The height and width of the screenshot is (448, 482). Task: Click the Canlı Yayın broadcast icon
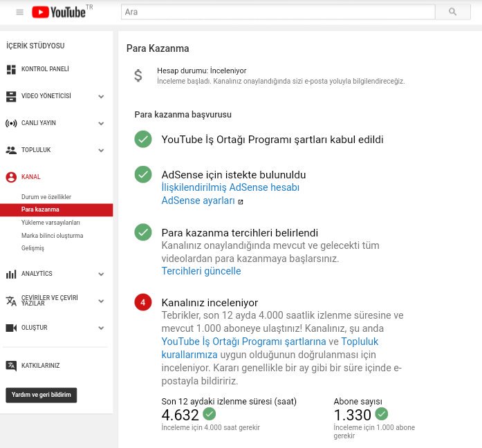point(11,124)
